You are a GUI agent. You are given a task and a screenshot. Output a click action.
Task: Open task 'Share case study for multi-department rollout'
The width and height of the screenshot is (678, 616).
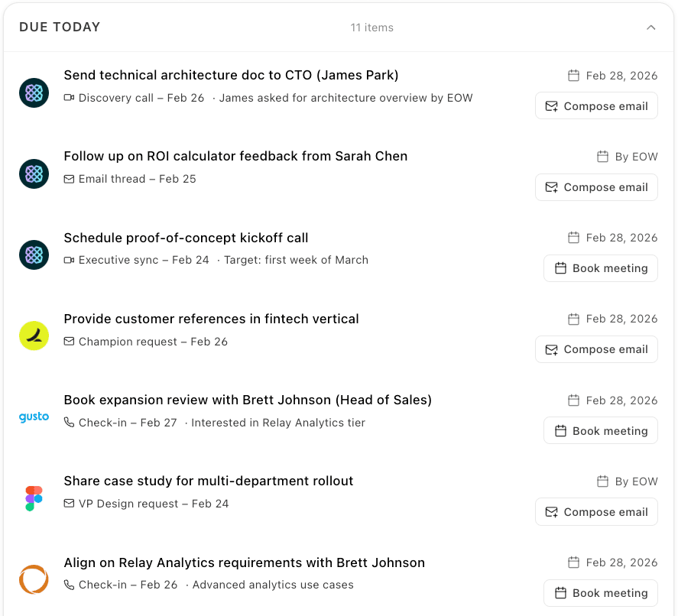point(209,481)
